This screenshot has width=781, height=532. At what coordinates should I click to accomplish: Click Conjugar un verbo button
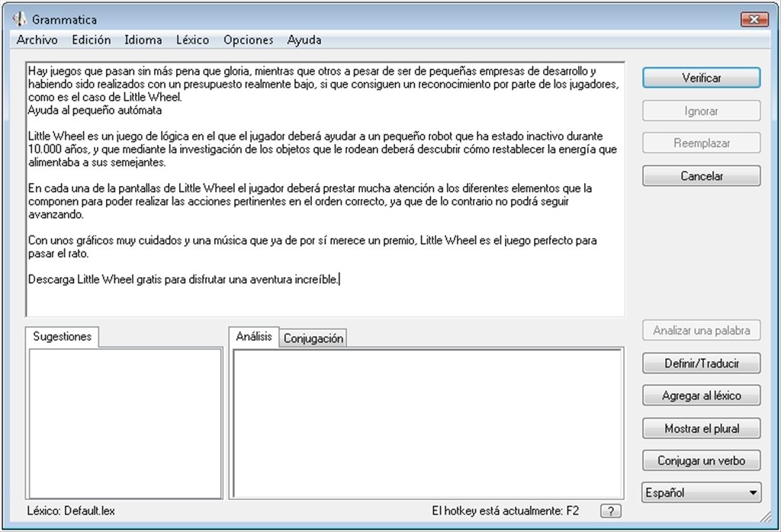click(702, 460)
